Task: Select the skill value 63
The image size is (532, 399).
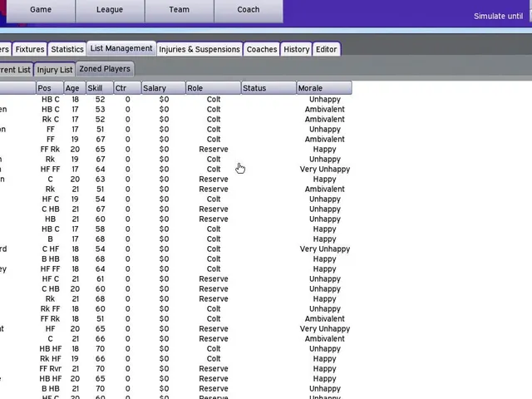Action: (100, 180)
